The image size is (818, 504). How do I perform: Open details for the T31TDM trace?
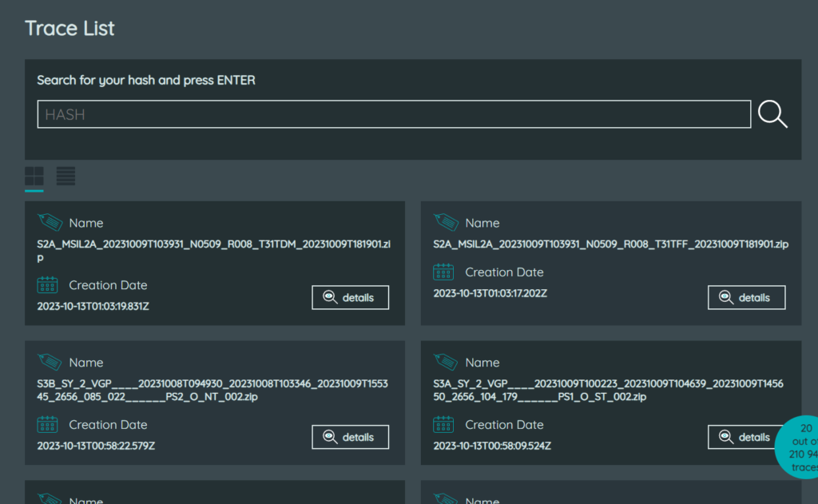coord(350,297)
